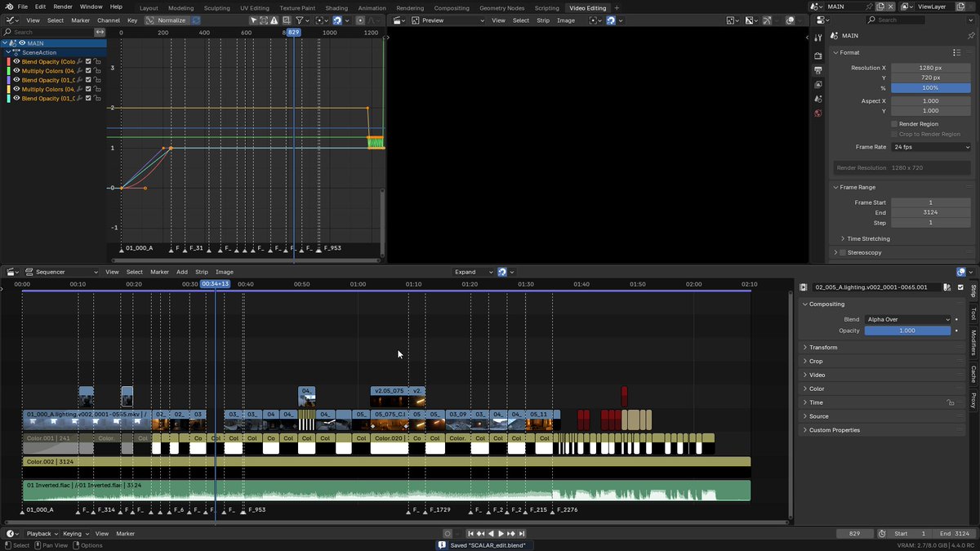Screen dimensions: 980x551
Task: Add new workspace with plus tab
Action: click(x=617, y=7)
